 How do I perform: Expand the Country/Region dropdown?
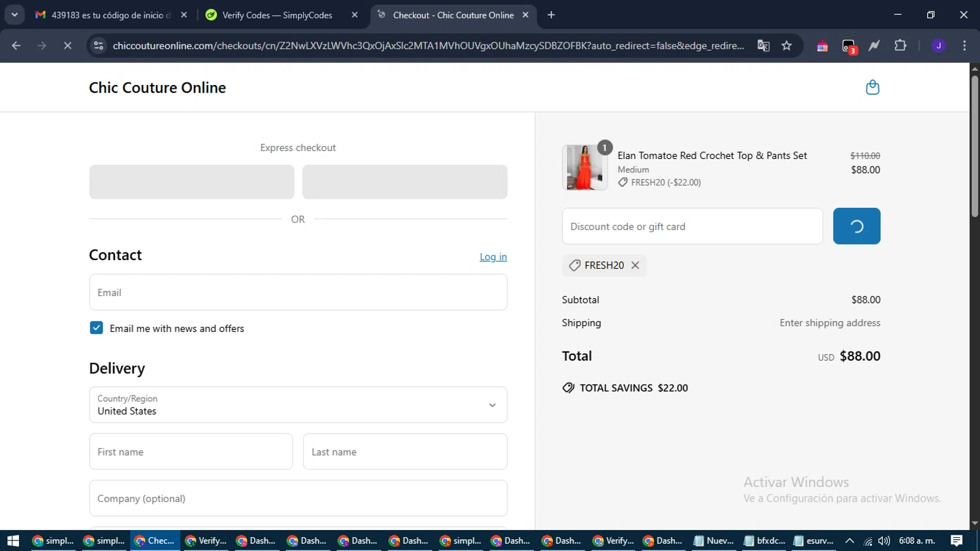coord(298,405)
